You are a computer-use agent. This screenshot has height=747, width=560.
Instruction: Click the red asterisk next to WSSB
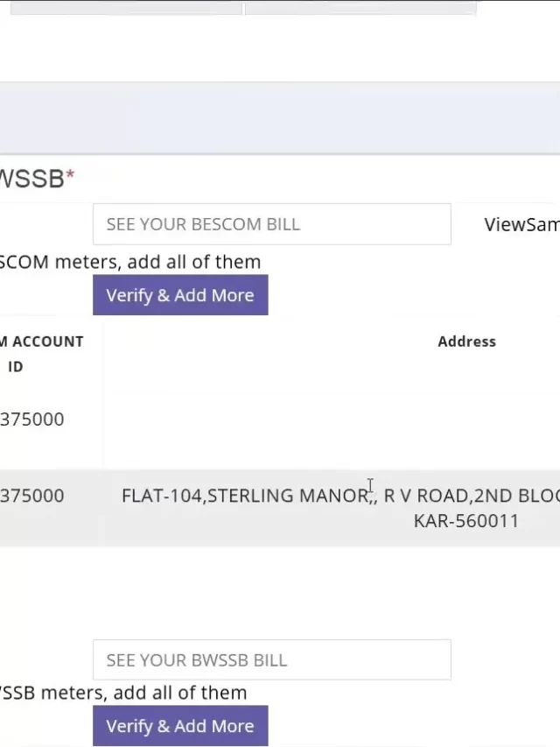[70, 175]
